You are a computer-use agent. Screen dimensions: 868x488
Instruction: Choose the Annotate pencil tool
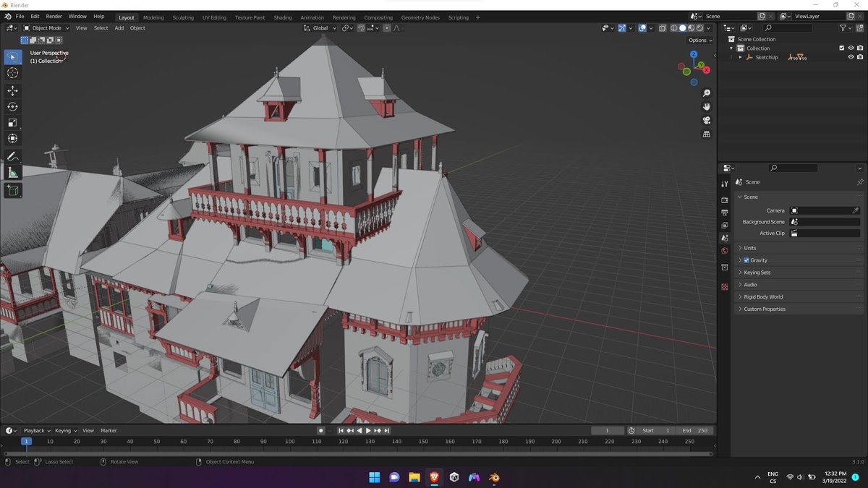(13, 157)
